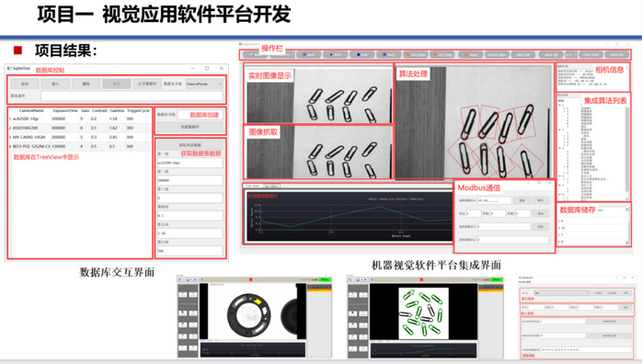Click the save png toolbar button
This screenshot has width=642, height=364.
pos(442,54)
